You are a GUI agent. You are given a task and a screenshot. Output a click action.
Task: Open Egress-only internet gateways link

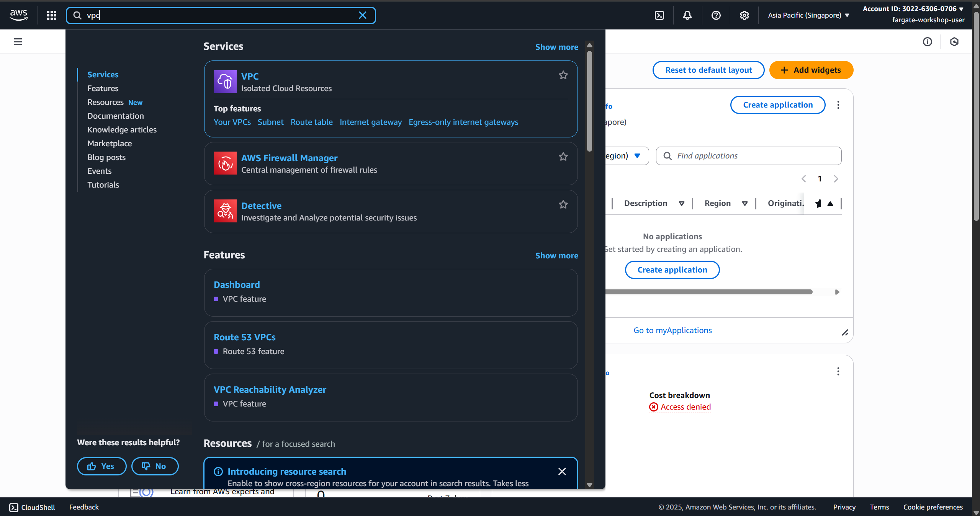(x=463, y=122)
